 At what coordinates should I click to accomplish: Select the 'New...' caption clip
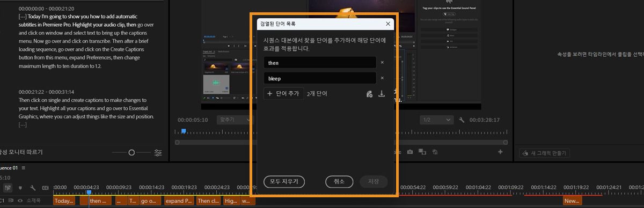point(572,201)
